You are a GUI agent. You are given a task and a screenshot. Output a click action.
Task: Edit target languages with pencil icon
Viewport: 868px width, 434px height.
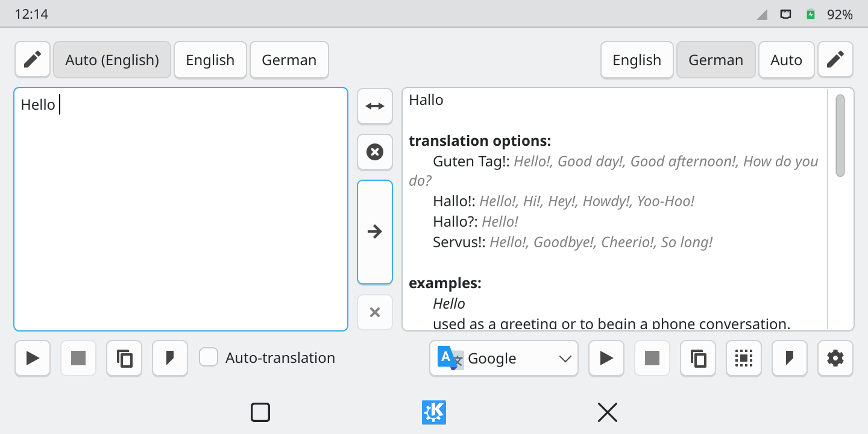(x=835, y=60)
